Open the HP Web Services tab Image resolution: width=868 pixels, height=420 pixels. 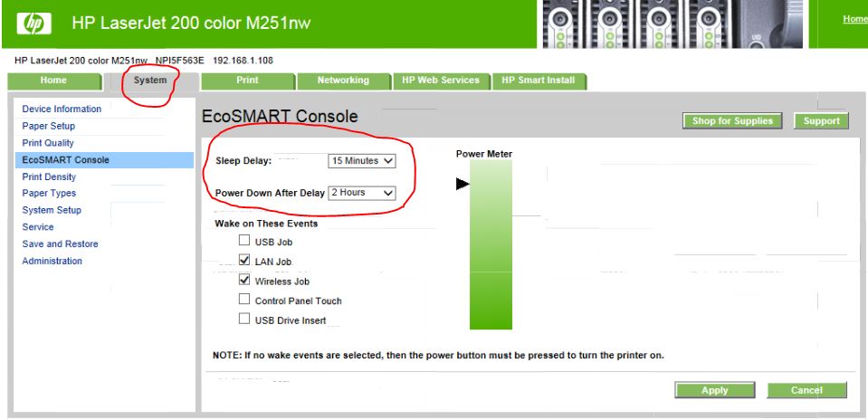tap(441, 81)
